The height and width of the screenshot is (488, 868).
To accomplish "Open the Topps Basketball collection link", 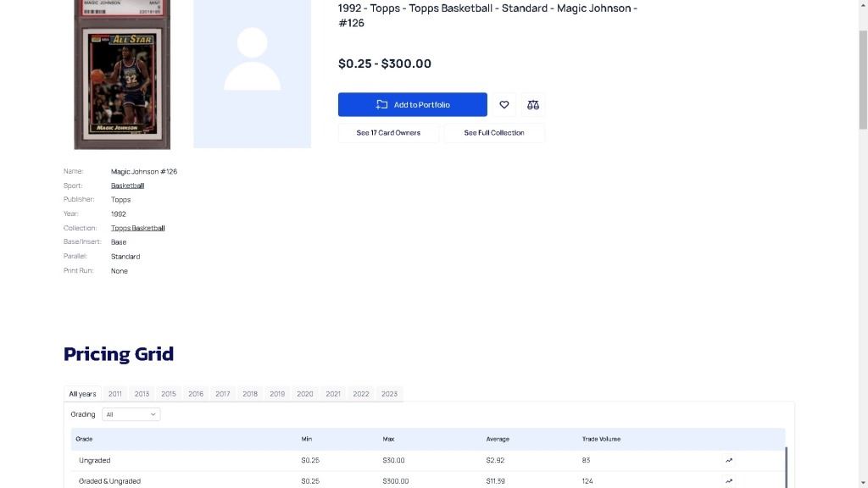I will point(137,228).
